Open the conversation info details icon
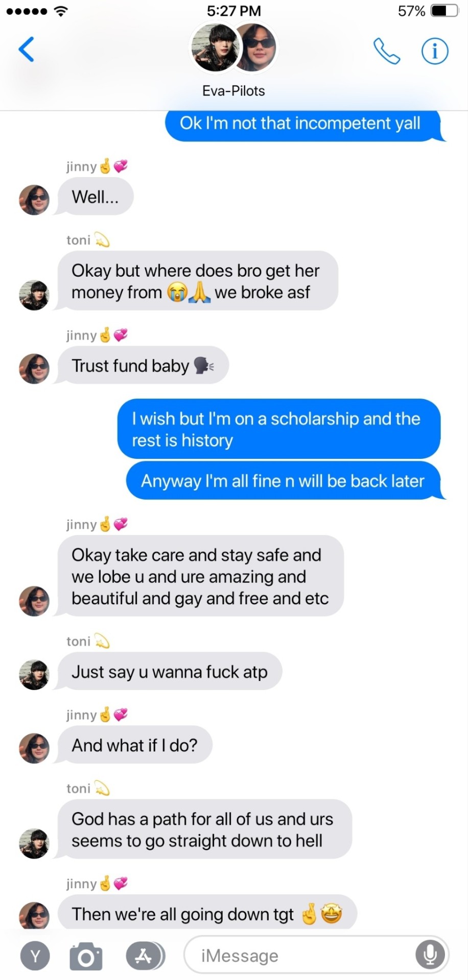The height and width of the screenshot is (980, 468). (435, 51)
